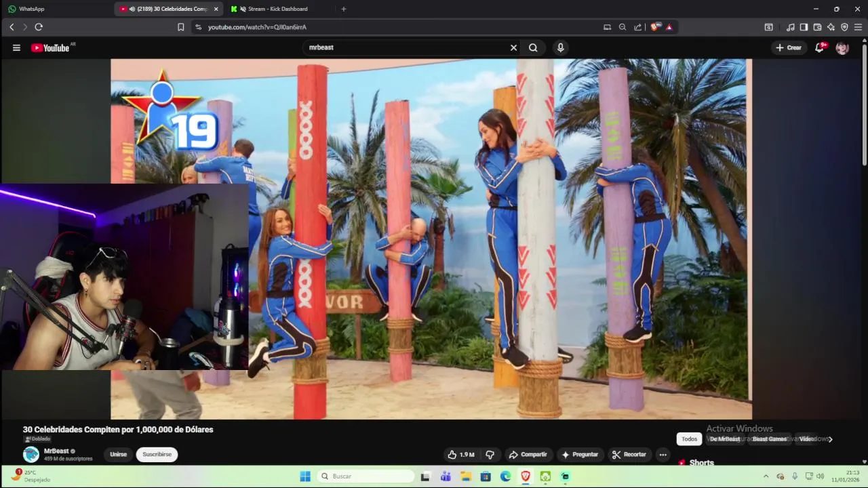868x488 pixels.
Task: Open weather widget showing 25°C
Action: click(31, 476)
